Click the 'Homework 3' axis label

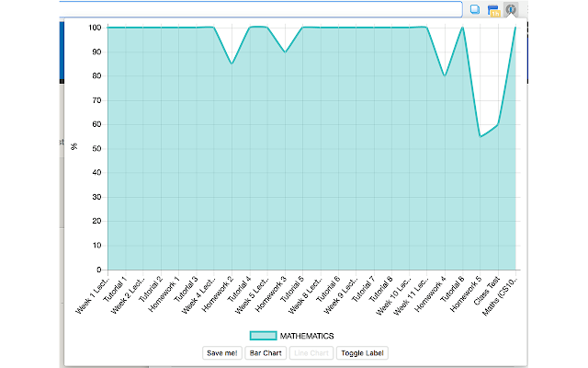pos(270,294)
